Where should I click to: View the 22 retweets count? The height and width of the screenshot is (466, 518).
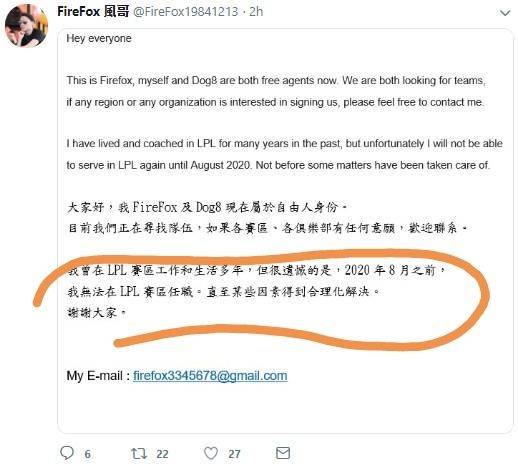(x=162, y=454)
